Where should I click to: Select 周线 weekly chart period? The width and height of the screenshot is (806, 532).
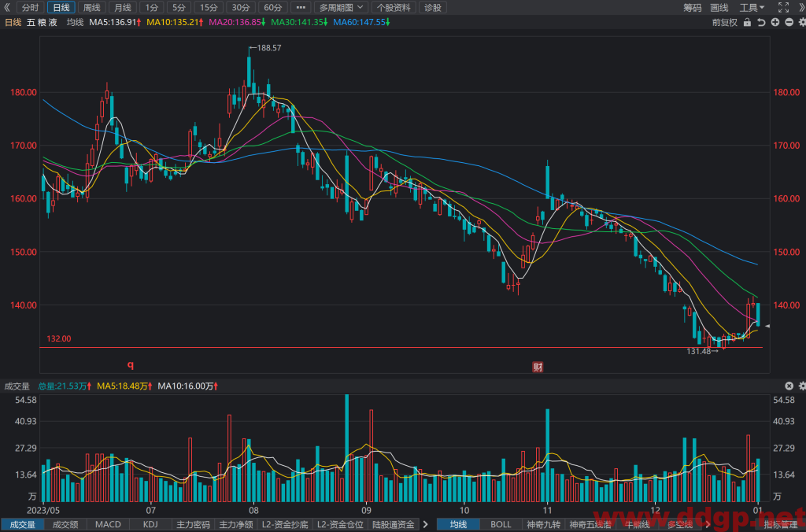(x=92, y=8)
